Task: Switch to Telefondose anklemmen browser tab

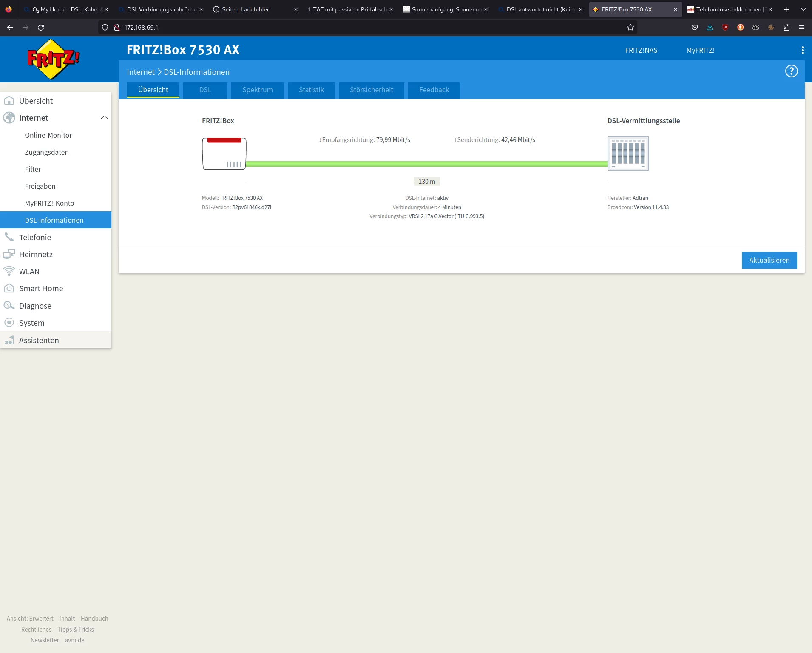Action: [730, 9]
